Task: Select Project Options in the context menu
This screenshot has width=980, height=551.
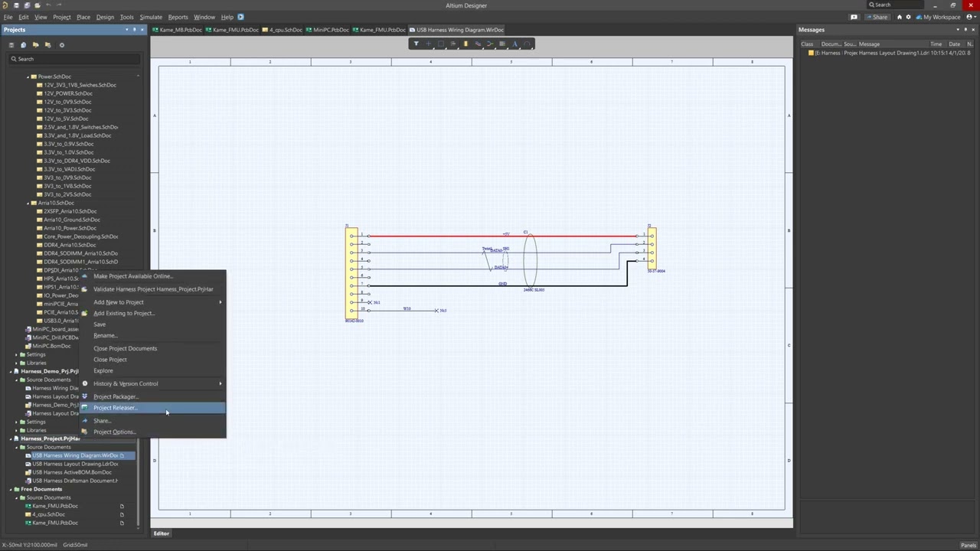Action: (114, 432)
